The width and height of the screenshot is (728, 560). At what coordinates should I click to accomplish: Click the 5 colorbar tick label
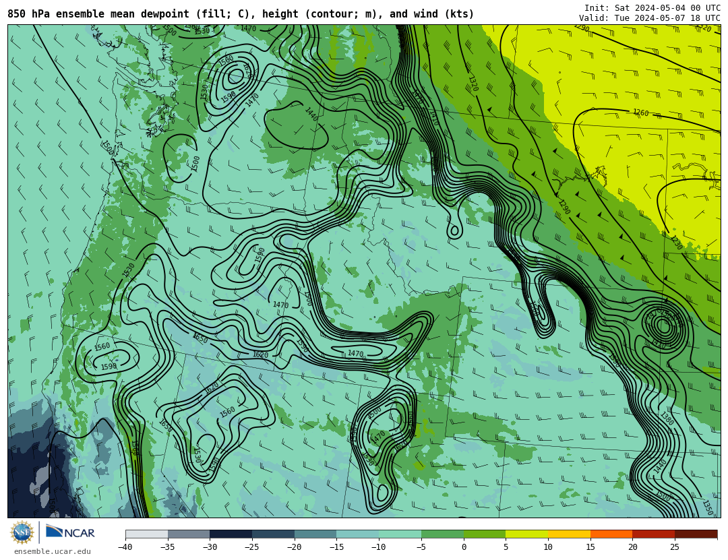point(506,547)
